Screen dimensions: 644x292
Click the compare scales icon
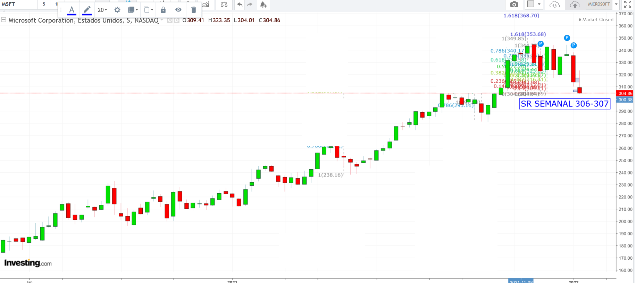224,5
